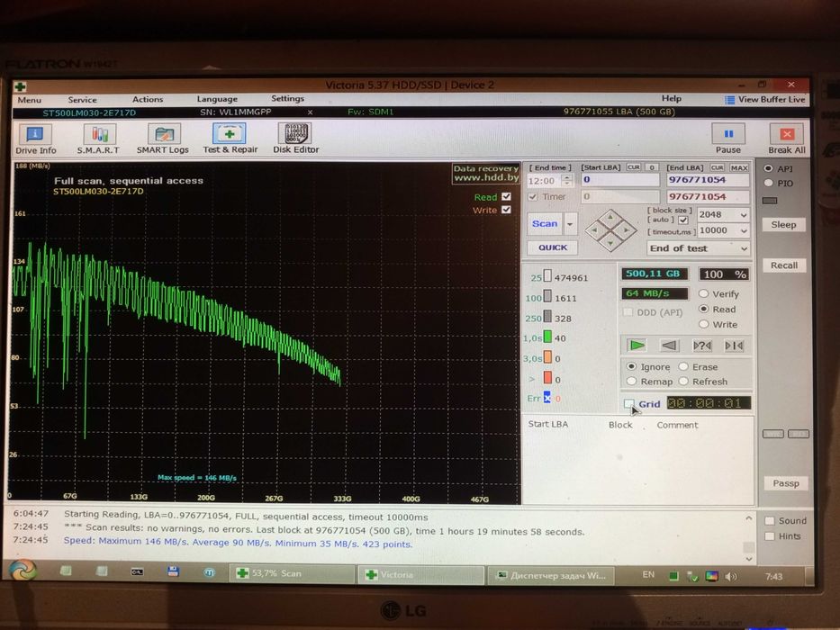Enable the Hints checkbox
The image size is (840, 630).
(x=770, y=536)
